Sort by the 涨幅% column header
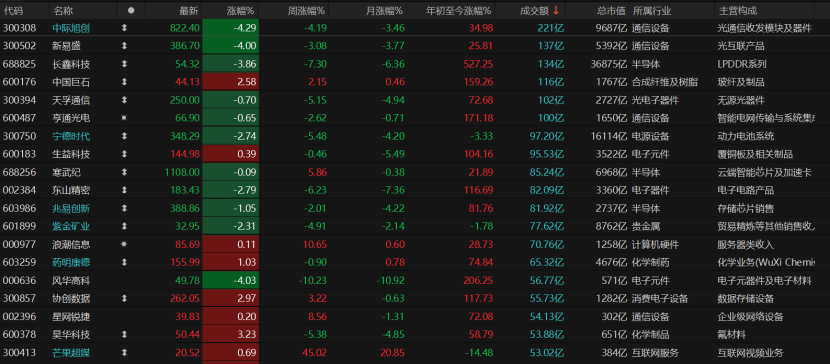 [x=241, y=10]
